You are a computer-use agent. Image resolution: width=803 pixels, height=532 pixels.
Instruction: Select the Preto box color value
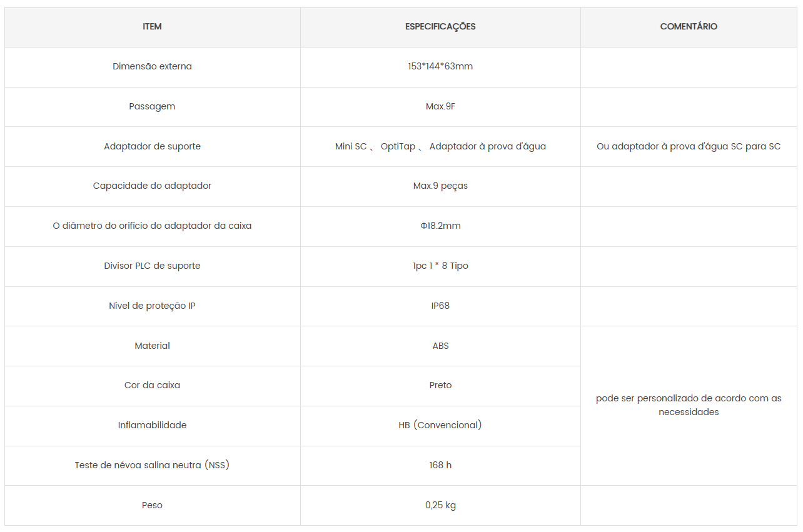tap(440, 385)
